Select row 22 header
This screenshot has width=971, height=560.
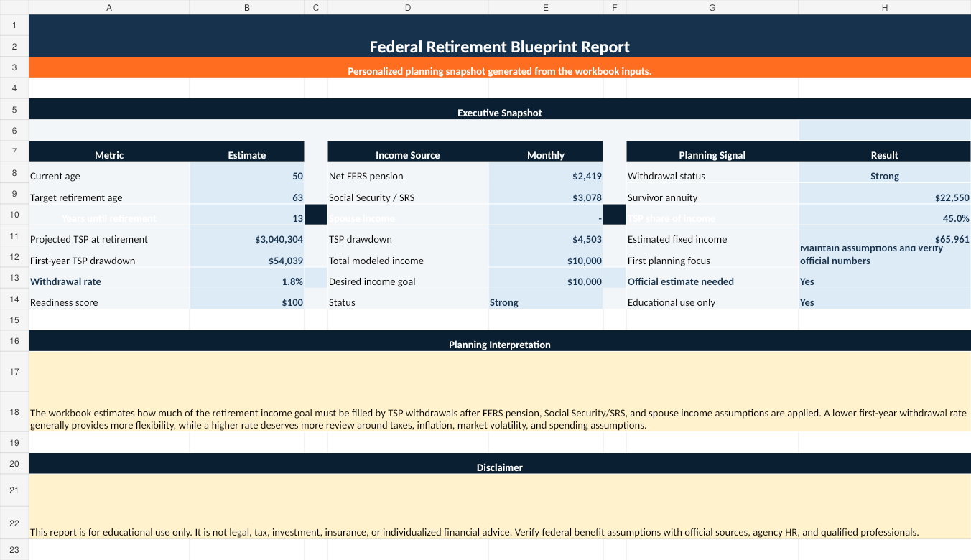click(x=14, y=523)
